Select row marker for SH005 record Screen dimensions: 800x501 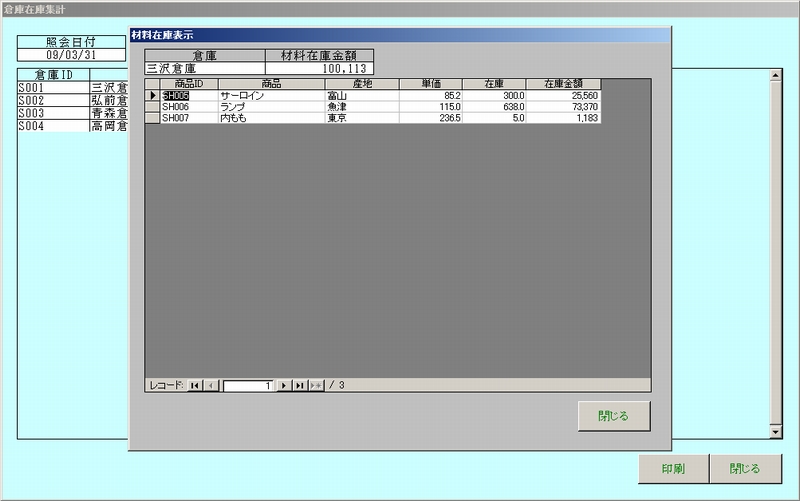153,96
